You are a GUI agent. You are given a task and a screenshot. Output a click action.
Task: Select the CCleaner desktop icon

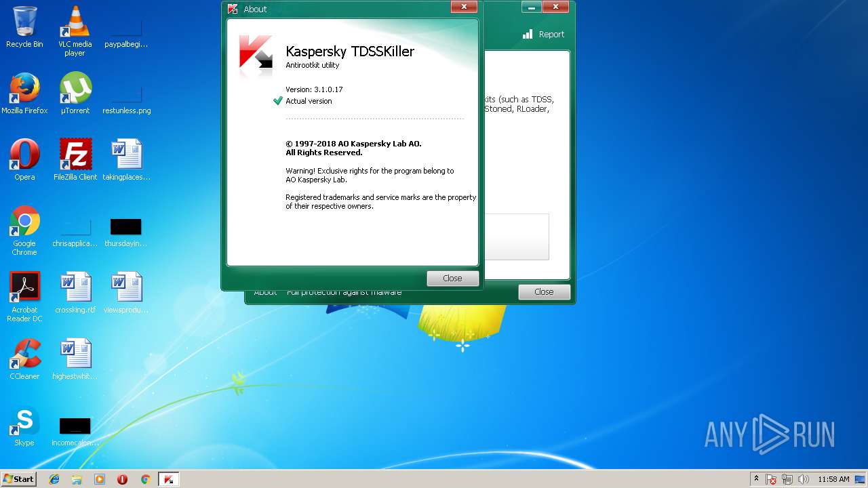click(24, 359)
